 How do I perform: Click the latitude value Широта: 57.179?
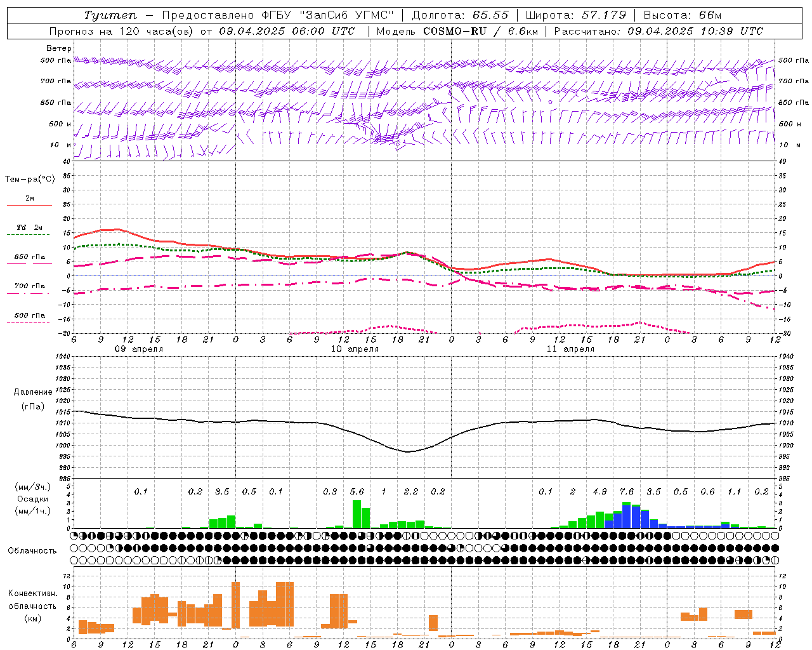pyautogui.click(x=575, y=15)
